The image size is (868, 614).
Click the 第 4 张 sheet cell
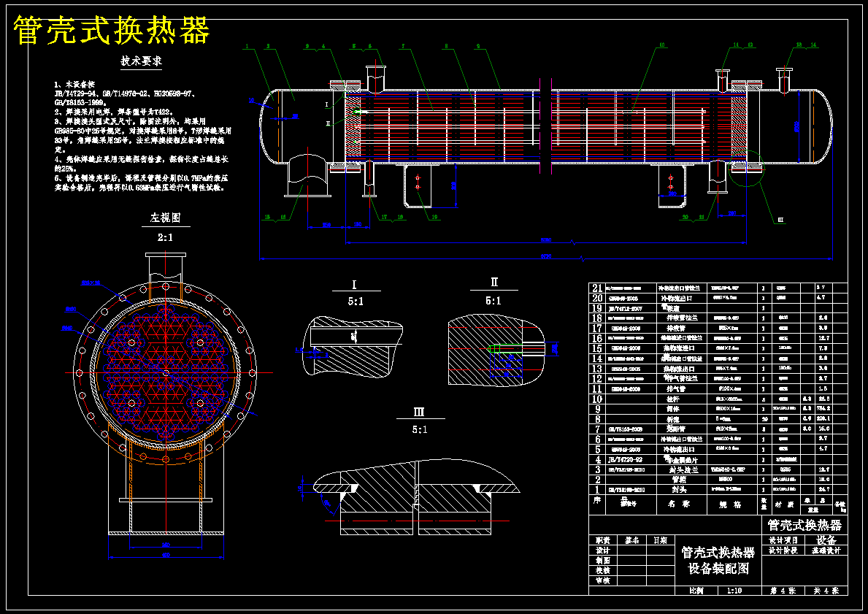[x=783, y=591]
